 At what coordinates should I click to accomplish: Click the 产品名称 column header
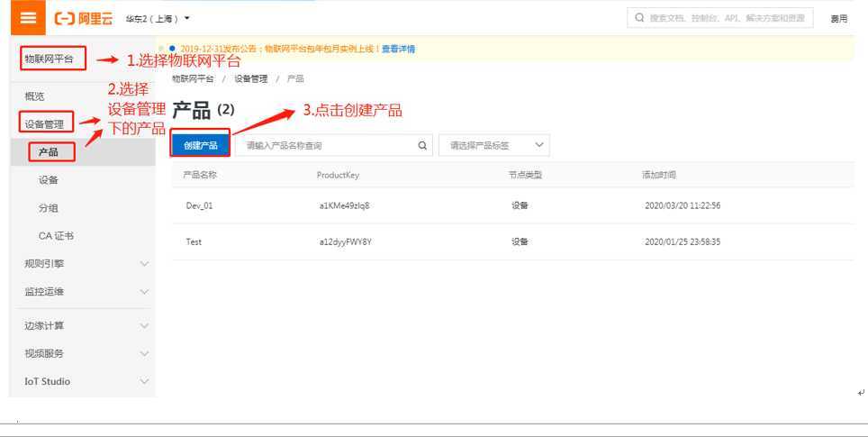(x=200, y=175)
